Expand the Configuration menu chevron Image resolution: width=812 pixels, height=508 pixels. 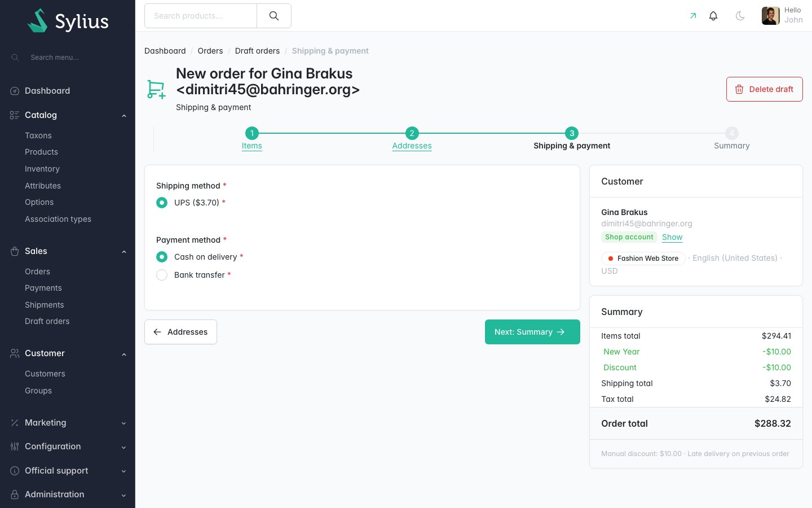pos(124,447)
